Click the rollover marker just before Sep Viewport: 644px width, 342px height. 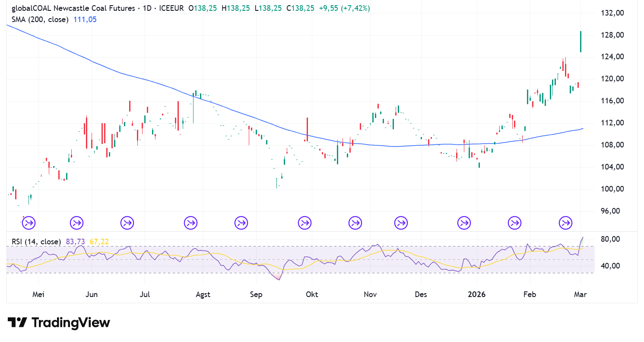(x=241, y=223)
